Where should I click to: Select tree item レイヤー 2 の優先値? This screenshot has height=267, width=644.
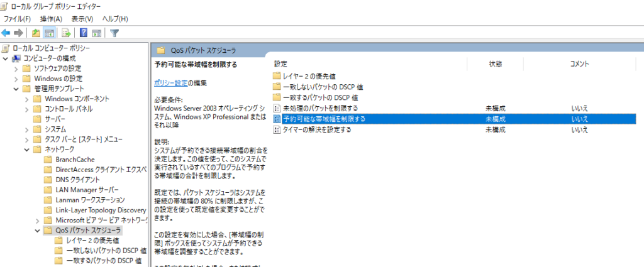point(92,241)
